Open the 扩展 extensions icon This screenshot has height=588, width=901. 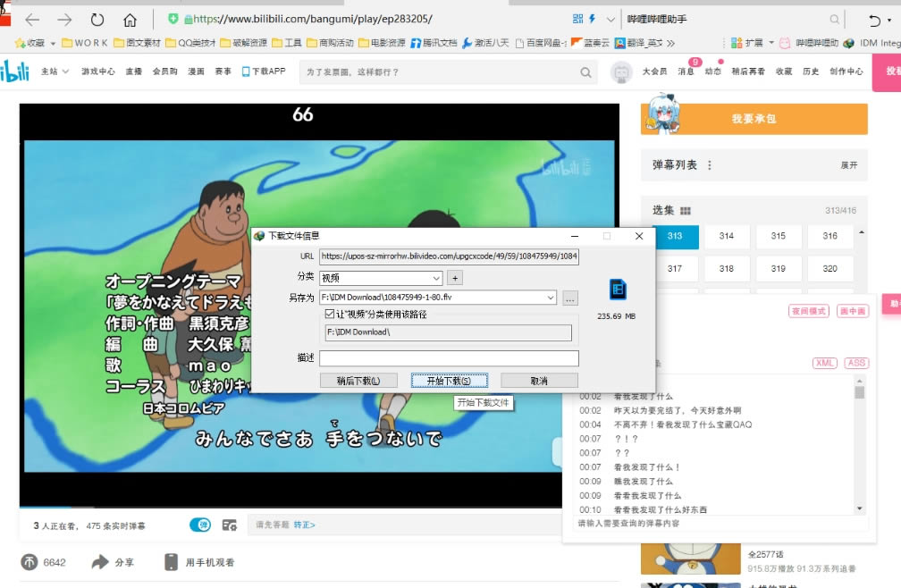pyautogui.click(x=737, y=43)
